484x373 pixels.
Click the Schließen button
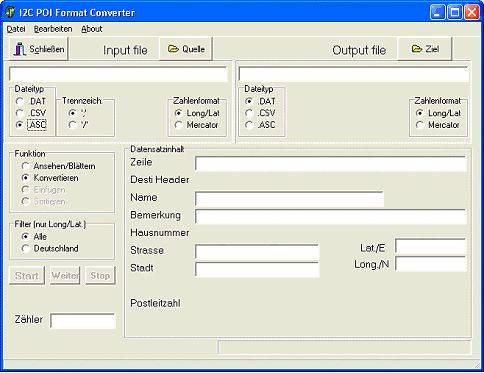click(x=39, y=49)
